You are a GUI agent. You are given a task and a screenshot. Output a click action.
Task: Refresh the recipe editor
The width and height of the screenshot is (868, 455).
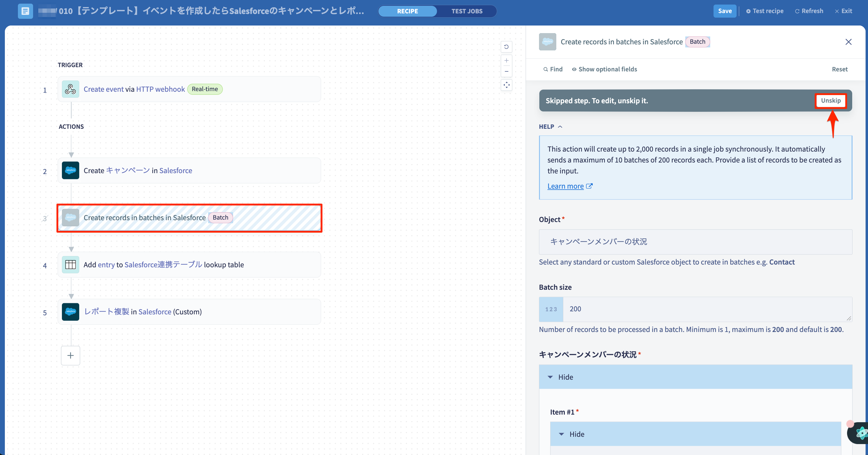point(809,11)
